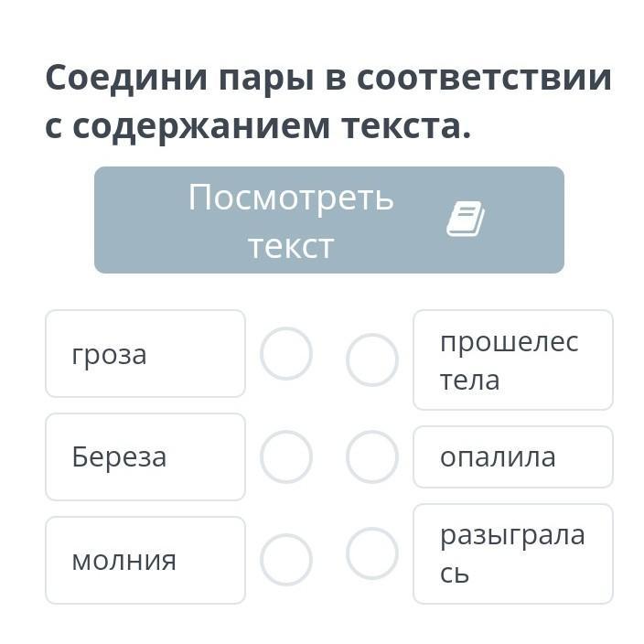The width and height of the screenshot is (644, 644).
Task: Select the connector circle next to гроза
Action: (286, 354)
